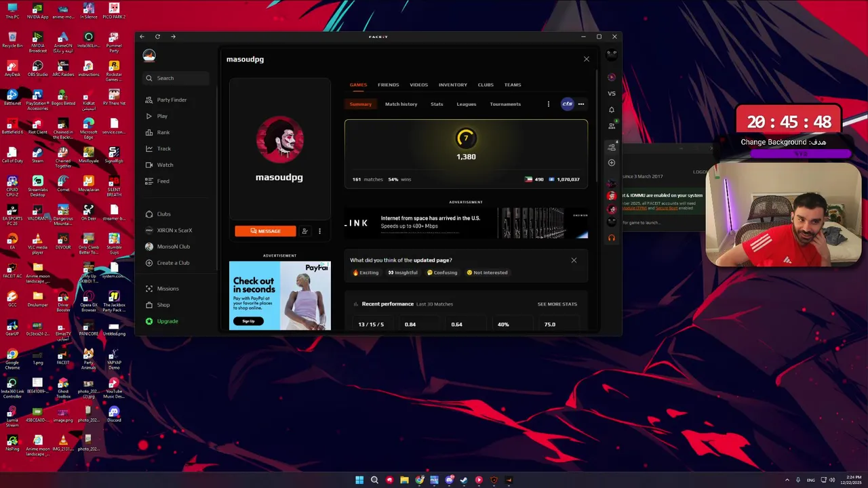Open user avatar at sidebar top
This screenshot has width=868, height=488.
point(149,56)
